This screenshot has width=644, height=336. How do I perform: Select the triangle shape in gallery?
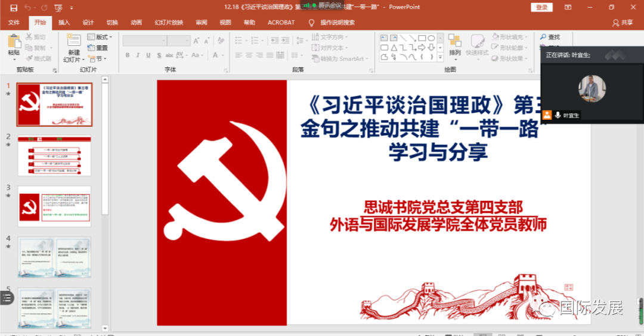[x=394, y=48]
